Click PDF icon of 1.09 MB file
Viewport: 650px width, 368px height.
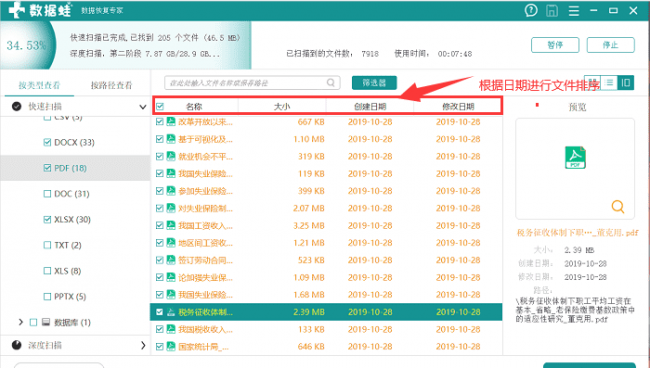[x=171, y=277]
